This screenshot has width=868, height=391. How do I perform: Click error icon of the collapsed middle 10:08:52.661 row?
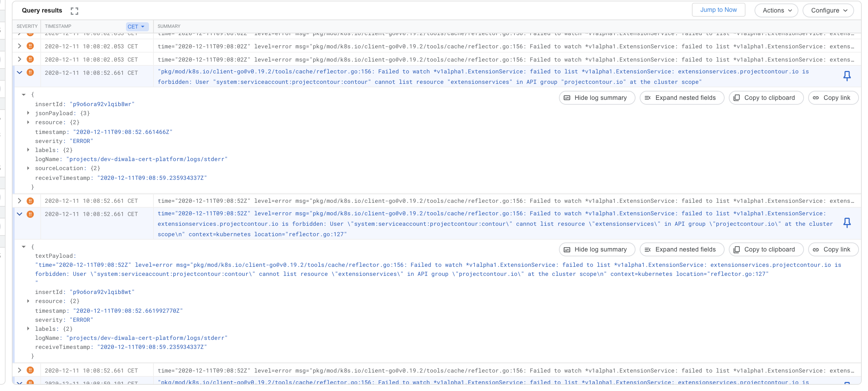tap(30, 201)
